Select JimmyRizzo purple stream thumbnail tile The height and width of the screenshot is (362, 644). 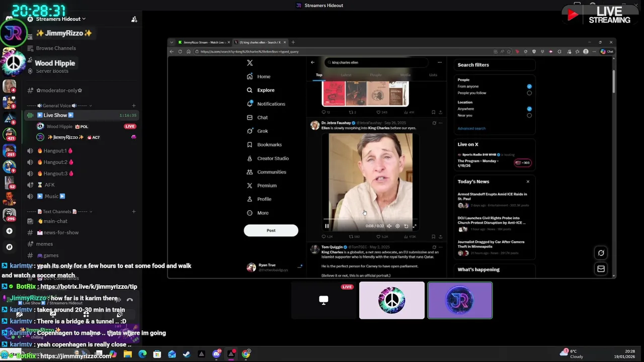pyautogui.click(x=460, y=300)
